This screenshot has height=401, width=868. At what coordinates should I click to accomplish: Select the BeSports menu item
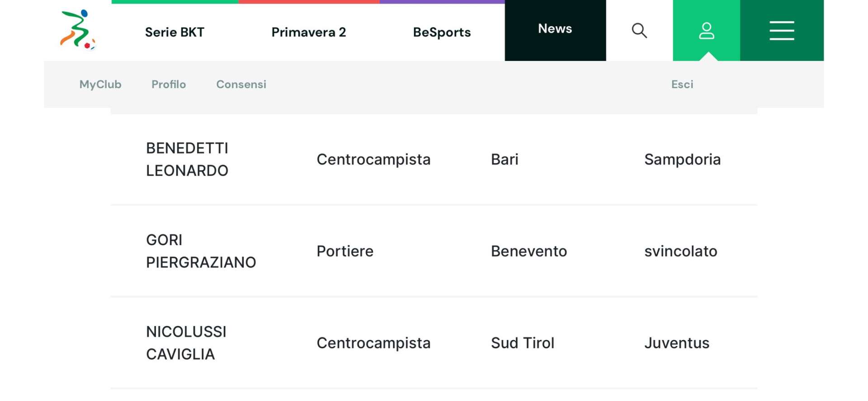442,33
